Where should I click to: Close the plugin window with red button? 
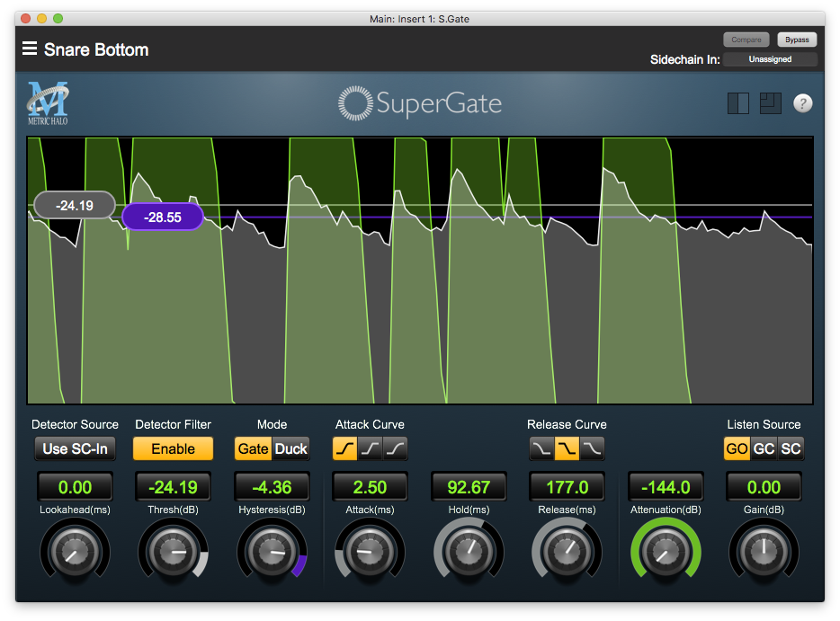[25, 19]
